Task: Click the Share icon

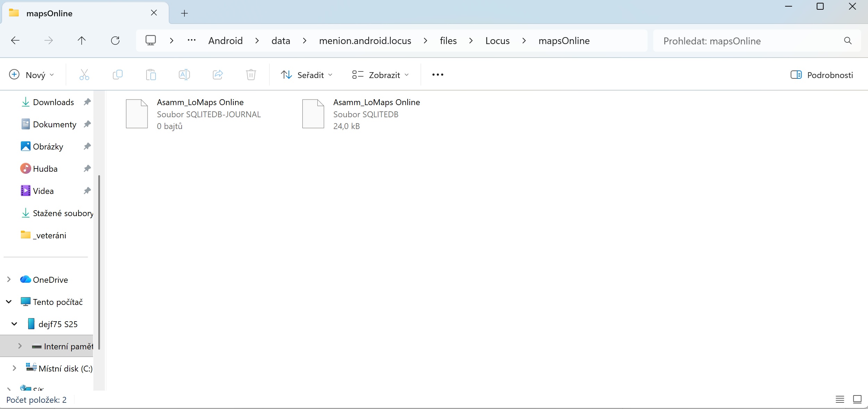Action: (x=218, y=75)
